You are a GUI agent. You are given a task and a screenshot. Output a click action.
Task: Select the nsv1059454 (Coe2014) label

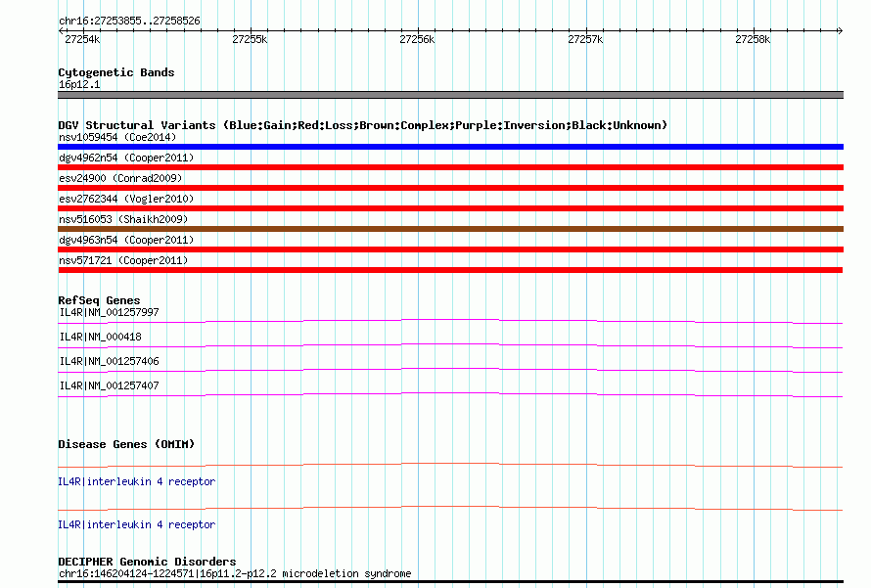tap(117, 137)
